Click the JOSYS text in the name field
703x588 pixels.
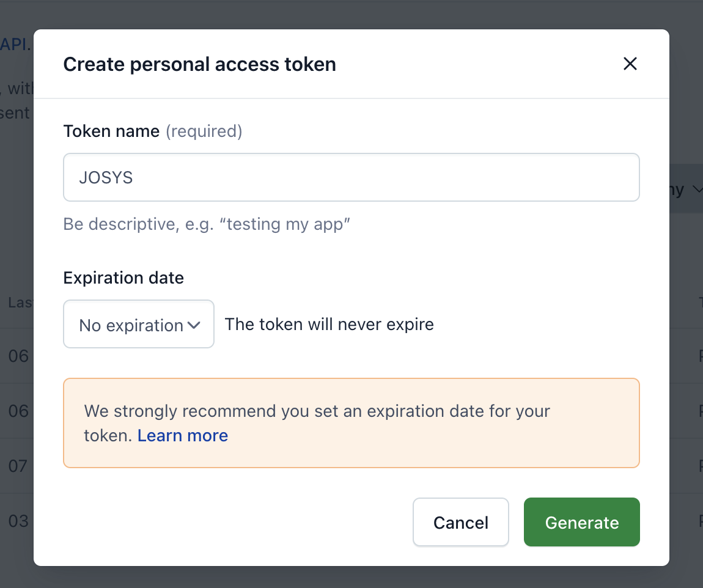(106, 178)
